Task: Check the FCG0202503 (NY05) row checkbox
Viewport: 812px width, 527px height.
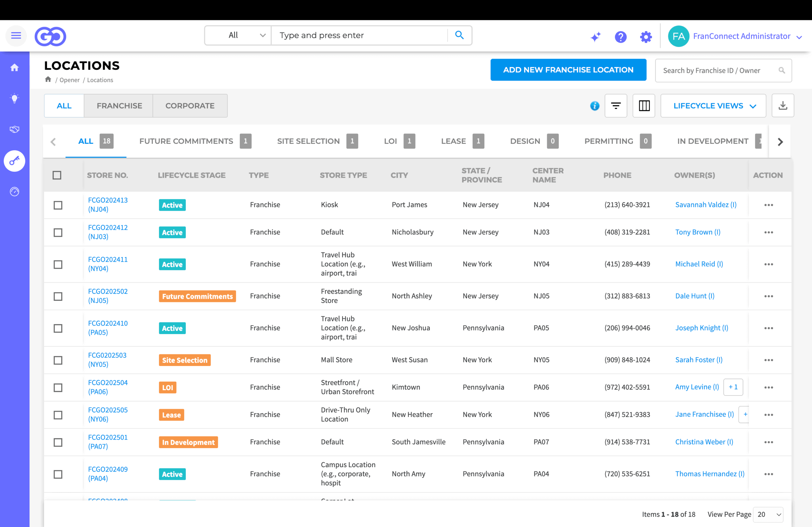Action: [58, 360]
